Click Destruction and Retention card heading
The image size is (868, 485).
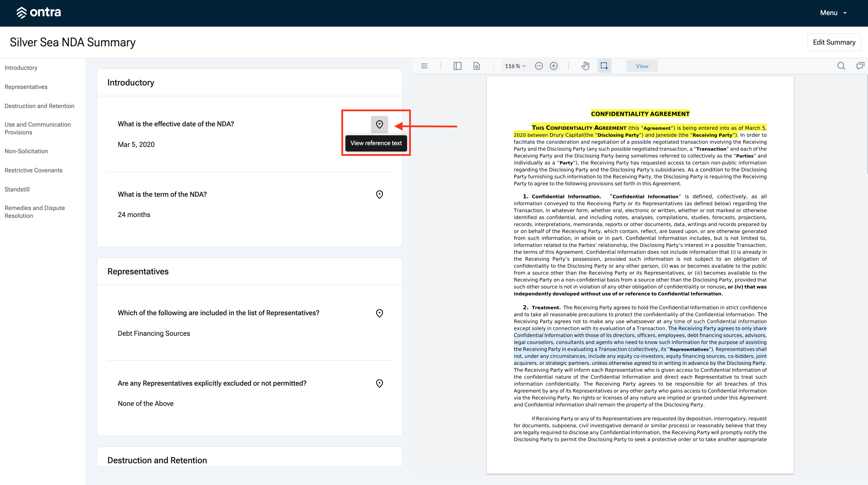click(157, 460)
